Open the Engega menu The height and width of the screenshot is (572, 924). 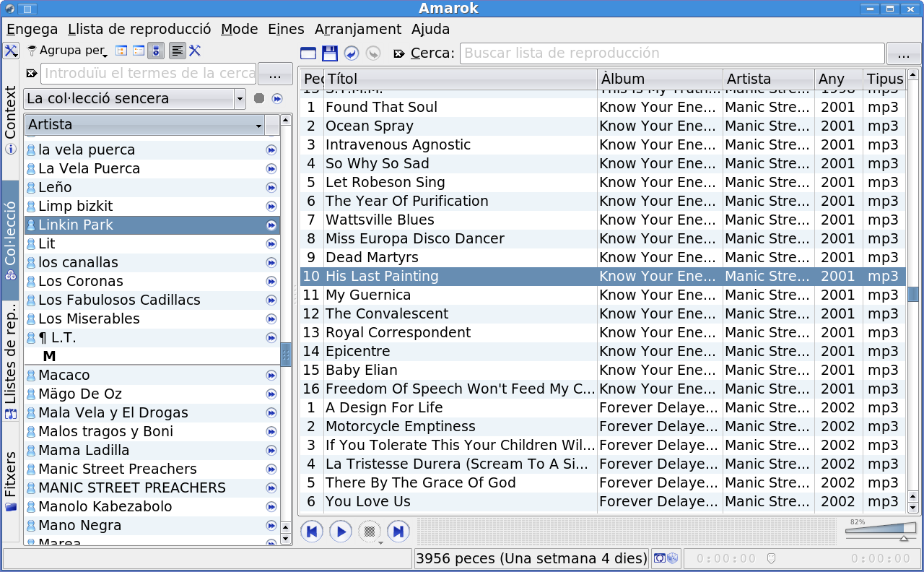click(32, 30)
